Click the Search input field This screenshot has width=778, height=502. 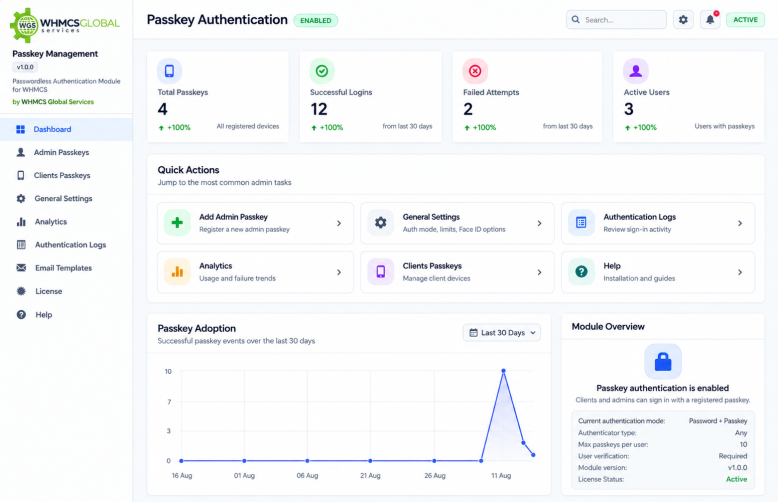pyautogui.click(x=616, y=20)
